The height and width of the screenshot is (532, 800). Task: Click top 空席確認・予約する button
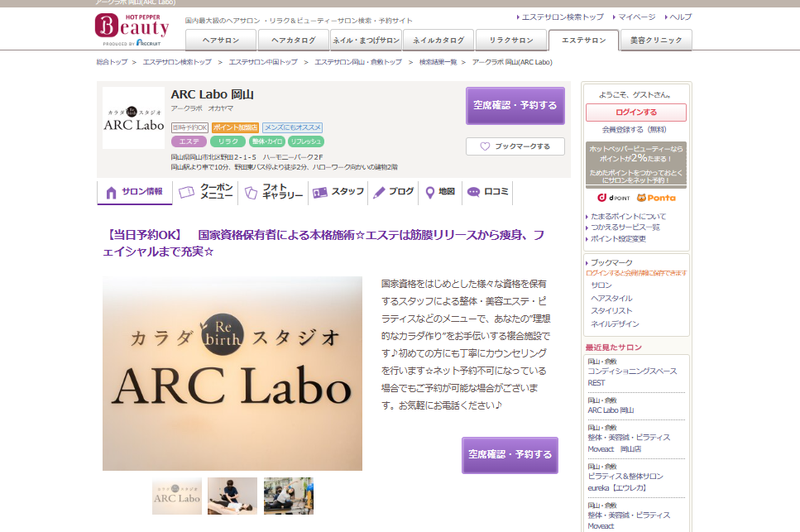coord(515,106)
